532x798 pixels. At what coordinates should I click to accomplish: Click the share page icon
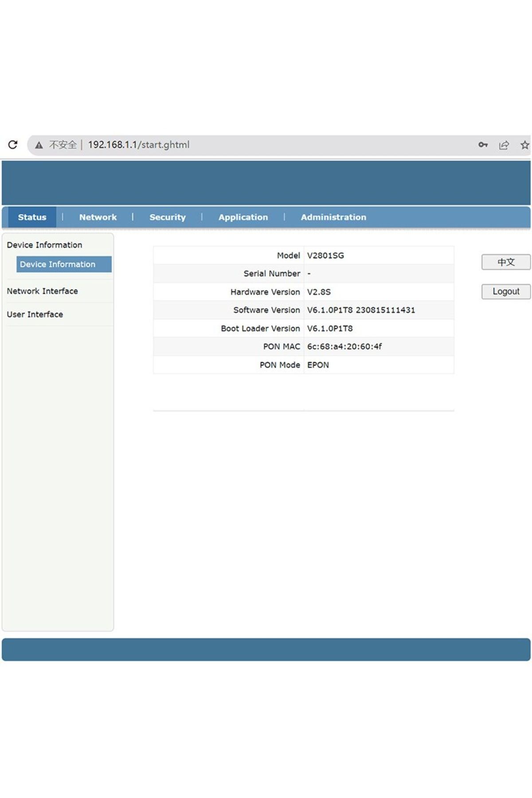pos(504,145)
